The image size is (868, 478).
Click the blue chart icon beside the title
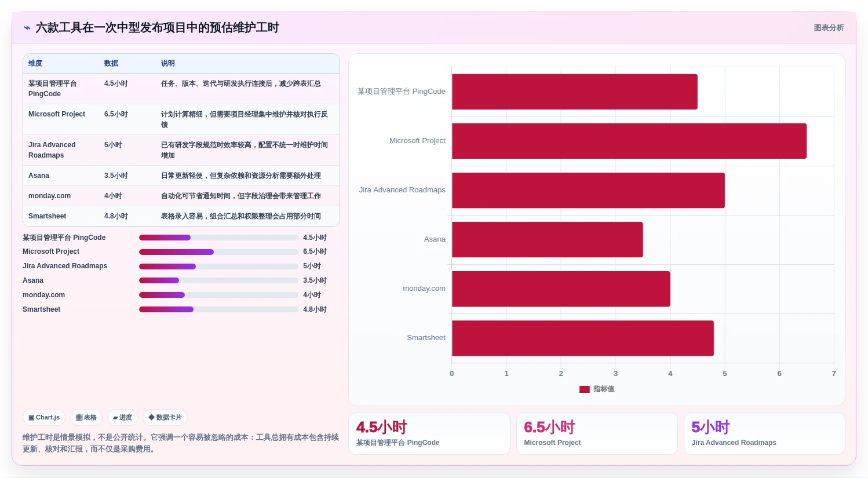click(x=27, y=28)
